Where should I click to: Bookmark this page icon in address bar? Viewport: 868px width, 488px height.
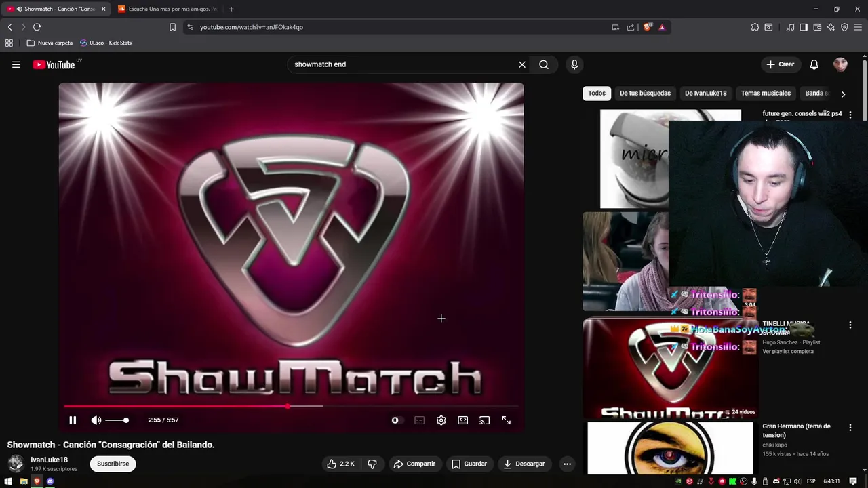[172, 27]
